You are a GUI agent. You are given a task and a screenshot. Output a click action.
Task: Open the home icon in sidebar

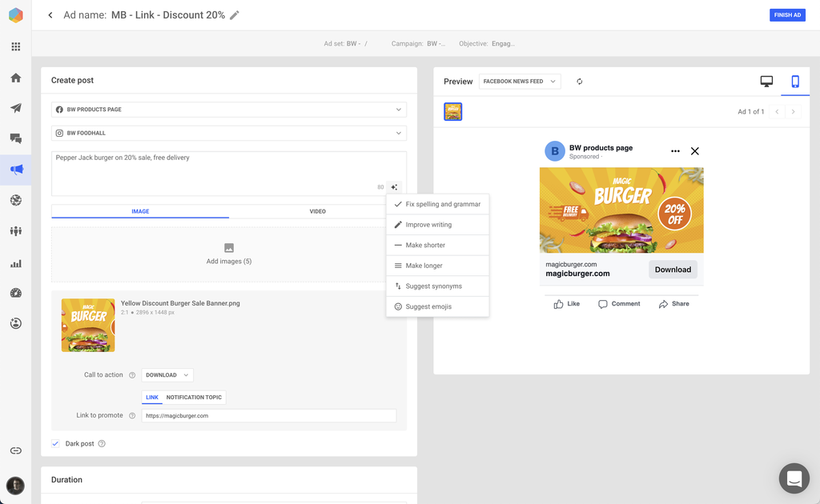[16, 78]
